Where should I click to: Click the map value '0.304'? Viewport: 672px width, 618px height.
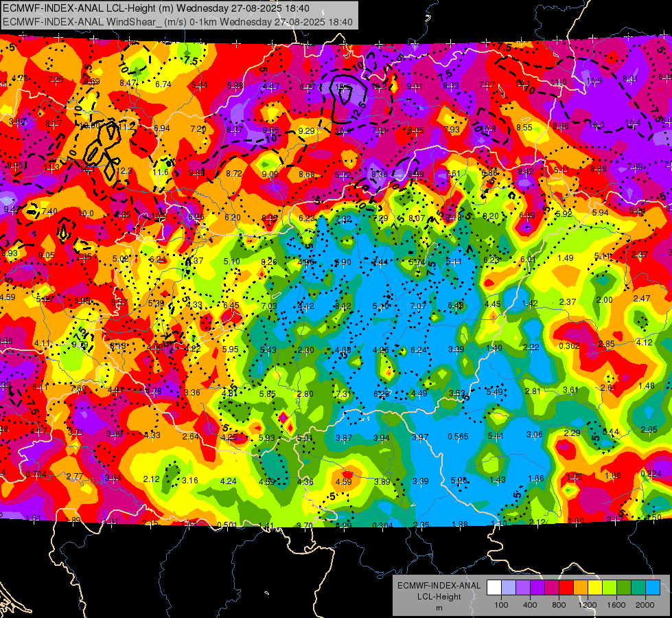click(x=383, y=526)
